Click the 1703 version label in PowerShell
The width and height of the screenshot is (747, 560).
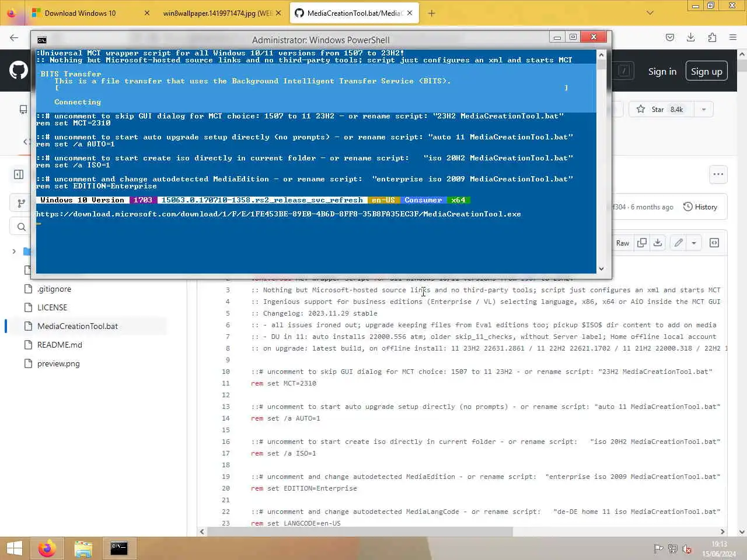click(x=143, y=200)
